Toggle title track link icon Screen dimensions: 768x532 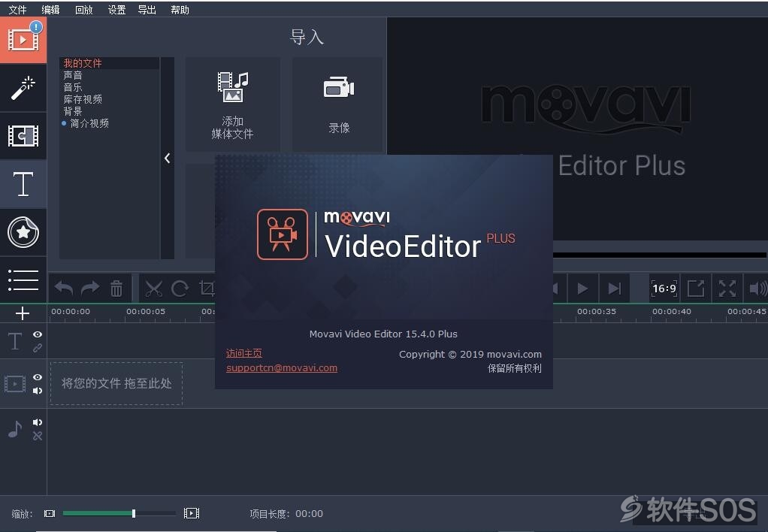(x=38, y=348)
